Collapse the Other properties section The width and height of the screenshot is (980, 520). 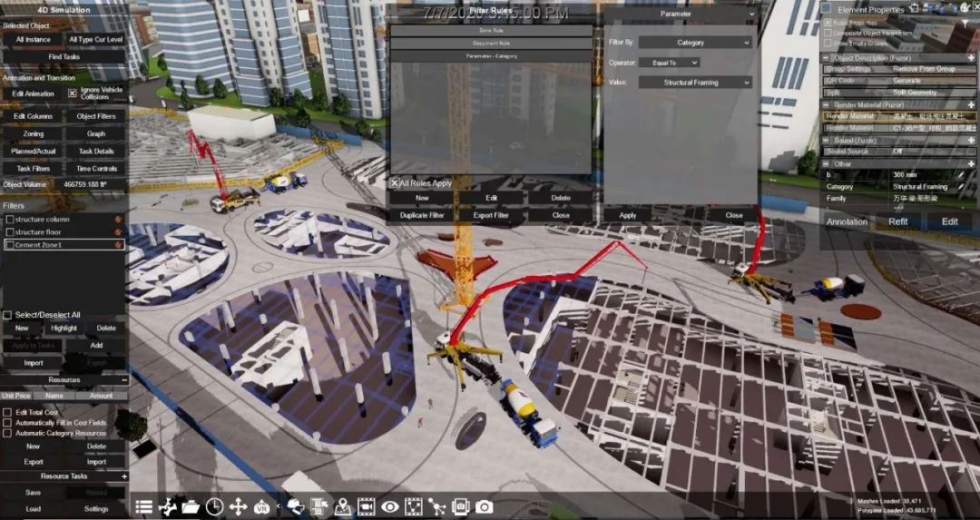[x=826, y=163]
